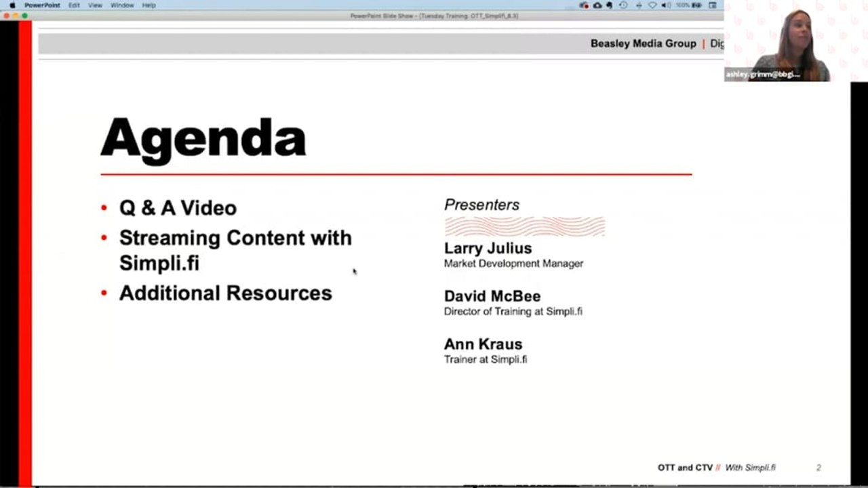
Task: Click the 'Q & A Video' bullet
Action: (178, 208)
